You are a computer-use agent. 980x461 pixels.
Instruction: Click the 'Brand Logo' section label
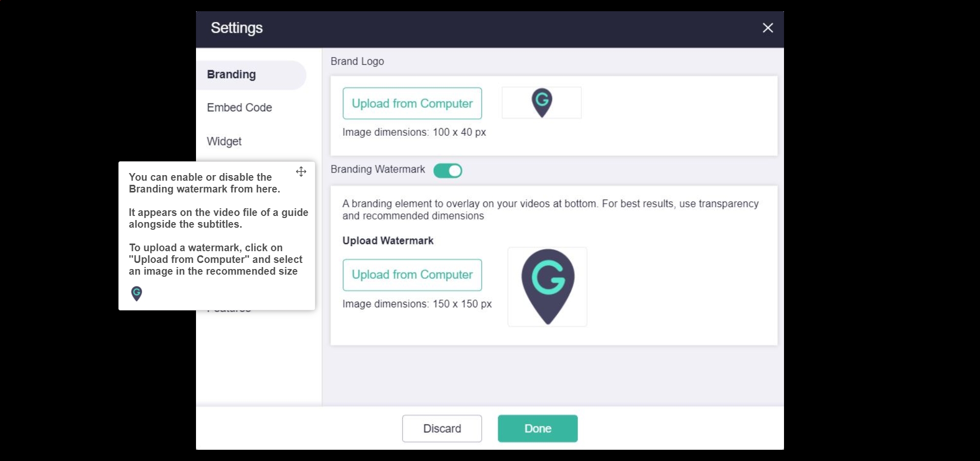(x=357, y=61)
